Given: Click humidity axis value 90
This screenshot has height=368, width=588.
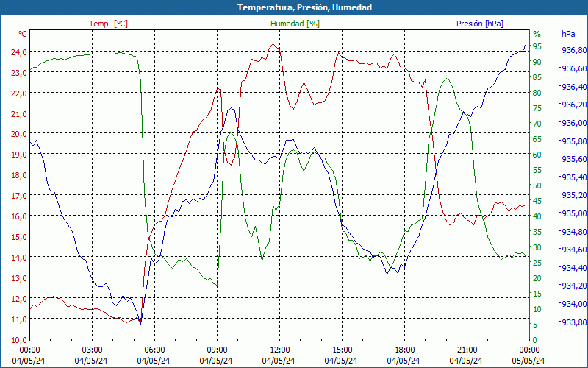Looking at the screenshot, I should click(537, 62).
